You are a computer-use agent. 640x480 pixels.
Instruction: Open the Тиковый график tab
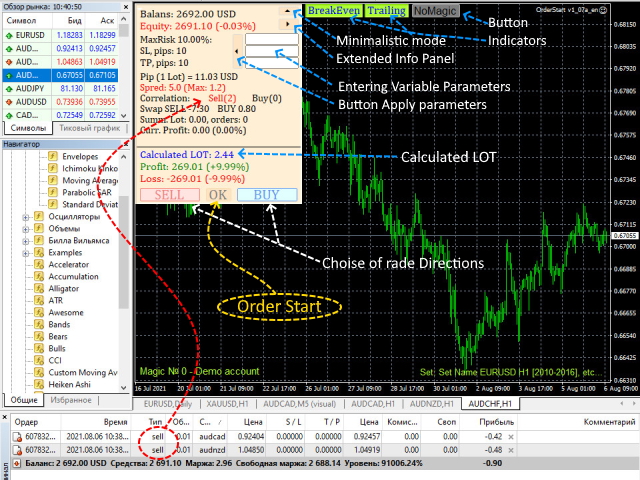tap(90, 128)
